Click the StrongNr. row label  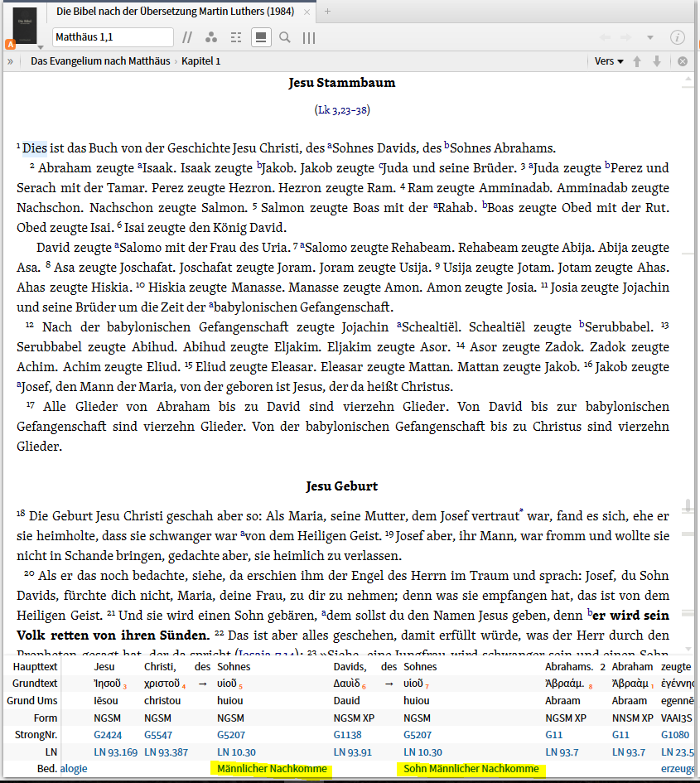tap(35, 735)
